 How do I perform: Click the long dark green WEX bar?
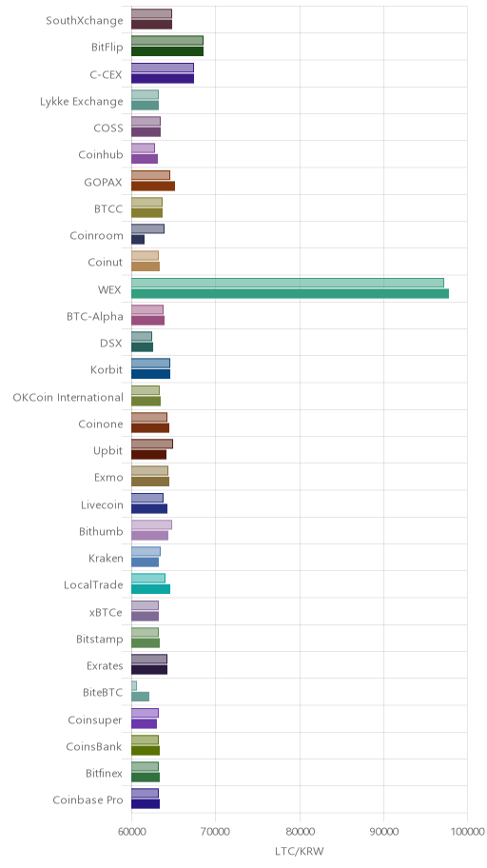pos(290,294)
